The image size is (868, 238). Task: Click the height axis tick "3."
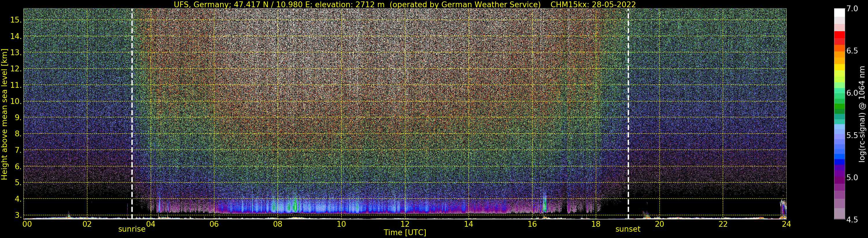coord(18,215)
